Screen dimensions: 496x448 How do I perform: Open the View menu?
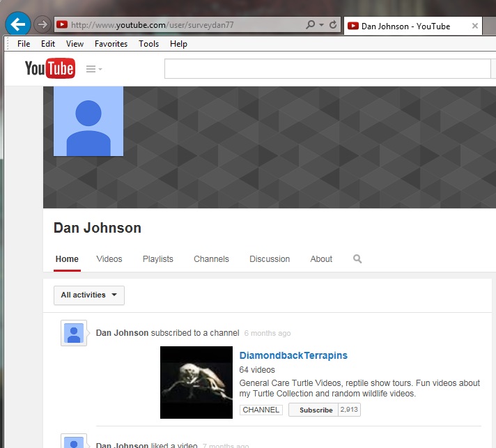(x=75, y=44)
